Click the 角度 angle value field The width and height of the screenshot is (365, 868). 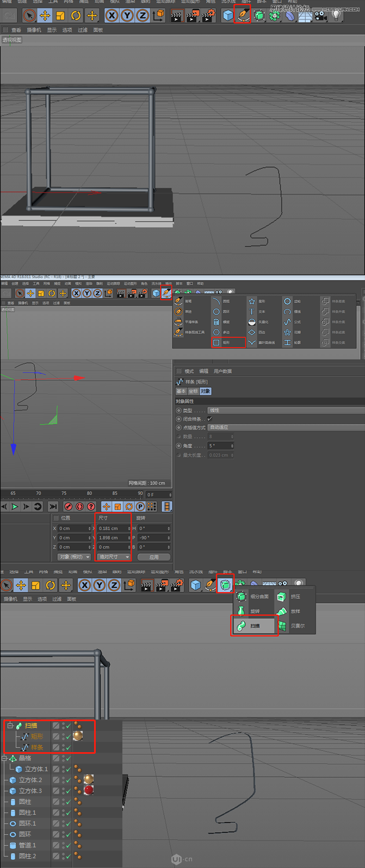tap(220, 446)
